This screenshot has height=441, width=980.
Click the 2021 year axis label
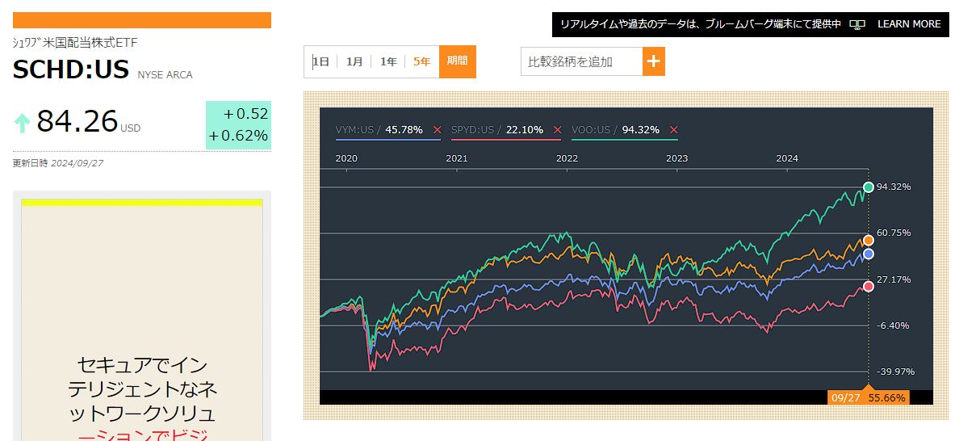[x=457, y=158]
